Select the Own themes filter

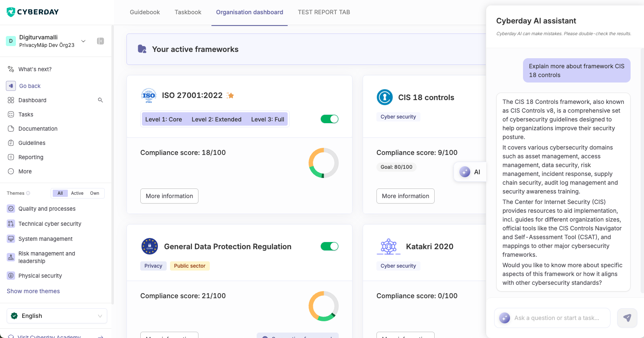[x=95, y=193]
